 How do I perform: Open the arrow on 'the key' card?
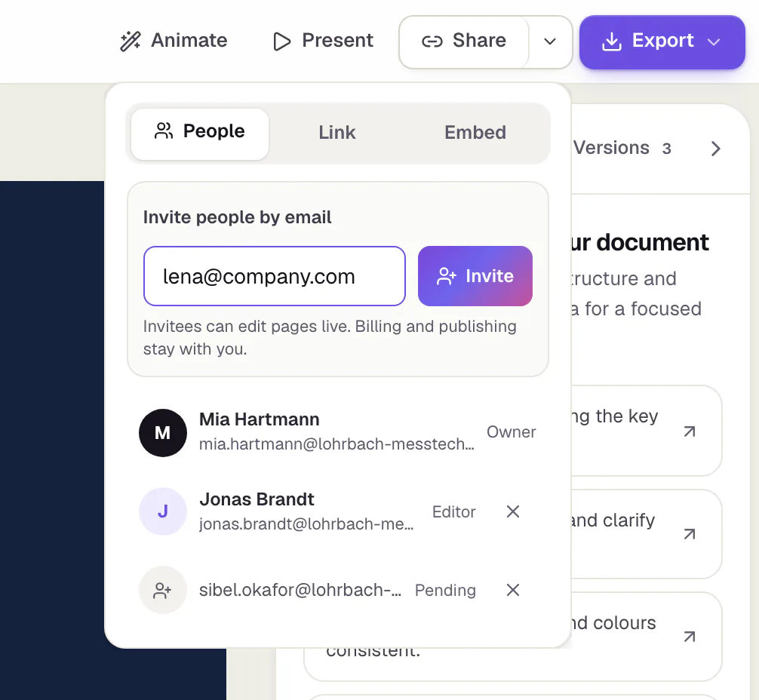690,431
